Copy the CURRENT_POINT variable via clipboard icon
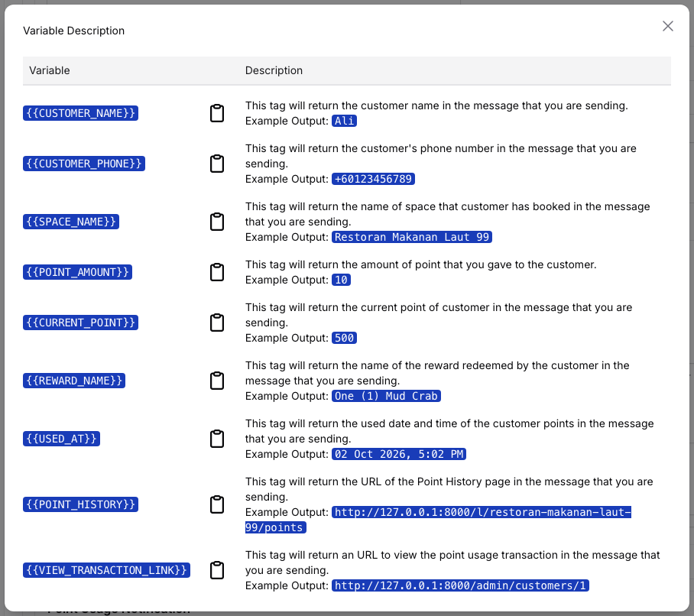Viewport: 694px width, 616px height. [217, 323]
